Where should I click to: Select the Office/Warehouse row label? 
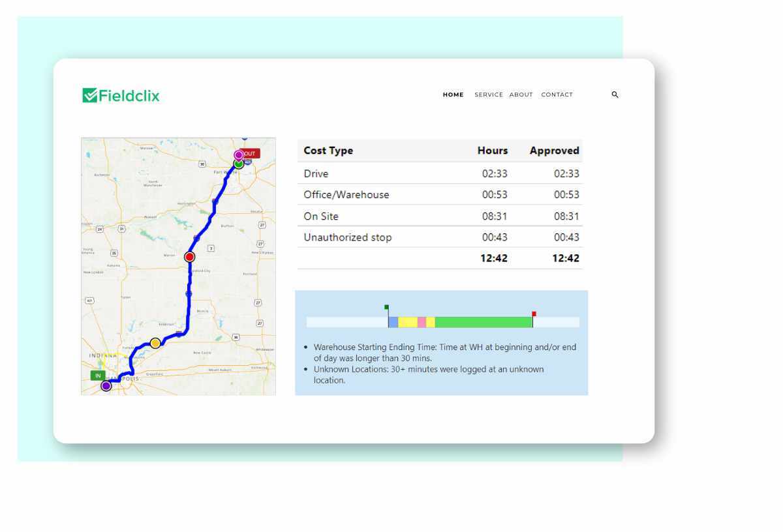click(x=346, y=194)
